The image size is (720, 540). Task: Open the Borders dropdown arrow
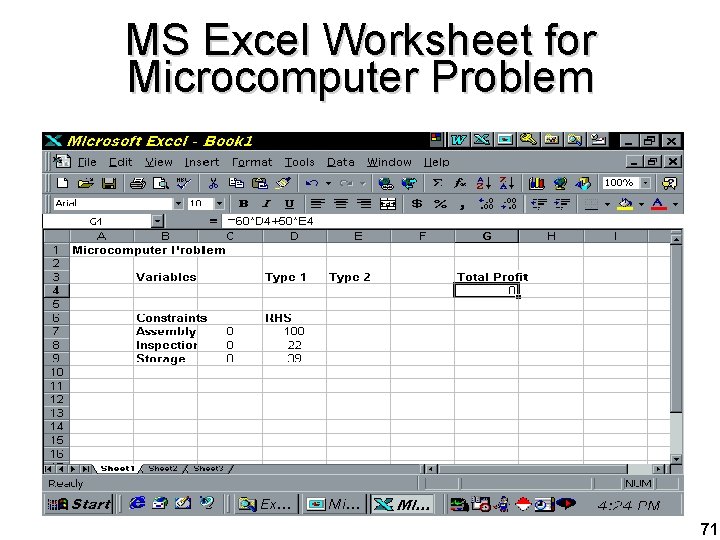pos(607,204)
